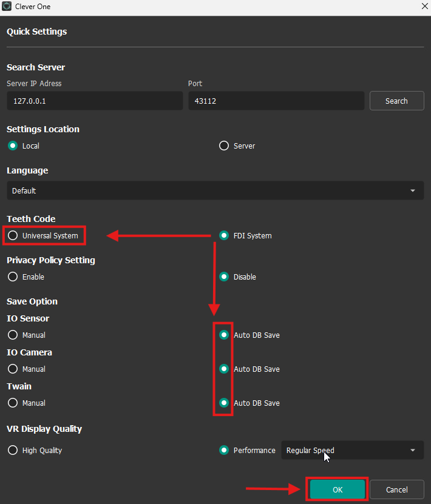
Task: Open the Language dropdown
Action: [x=215, y=190]
